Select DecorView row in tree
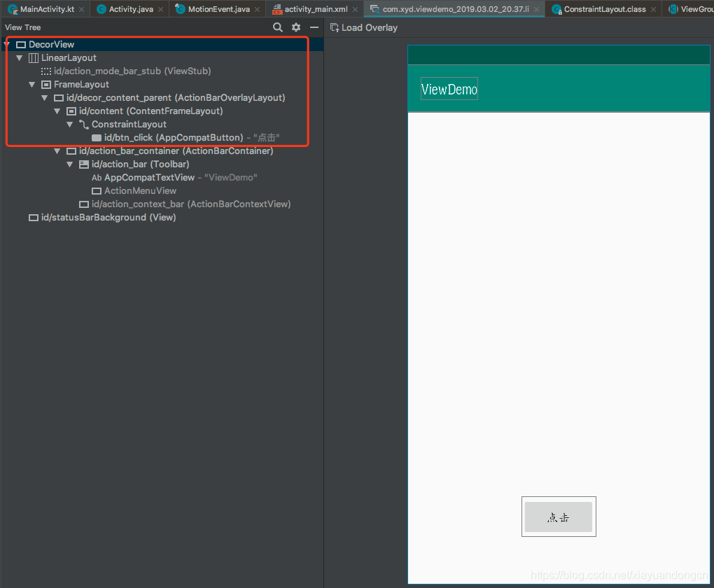This screenshot has height=588, width=714. (x=162, y=44)
